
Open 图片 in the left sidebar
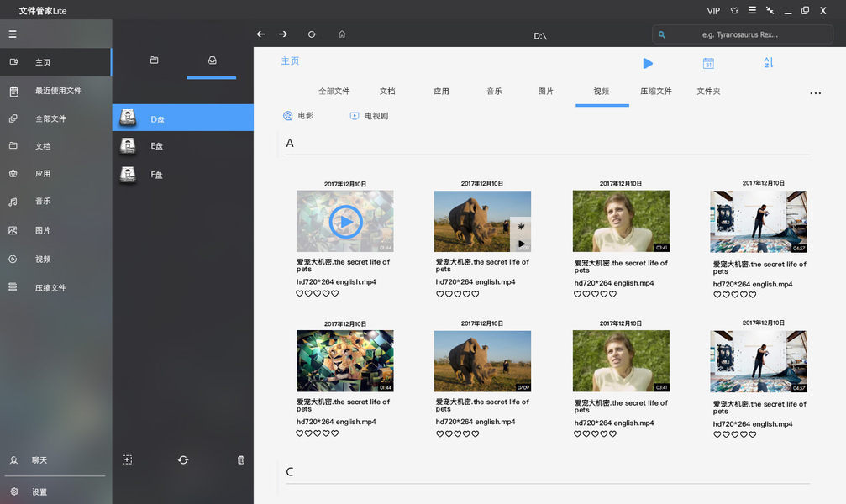pyautogui.click(x=55, y=230)
